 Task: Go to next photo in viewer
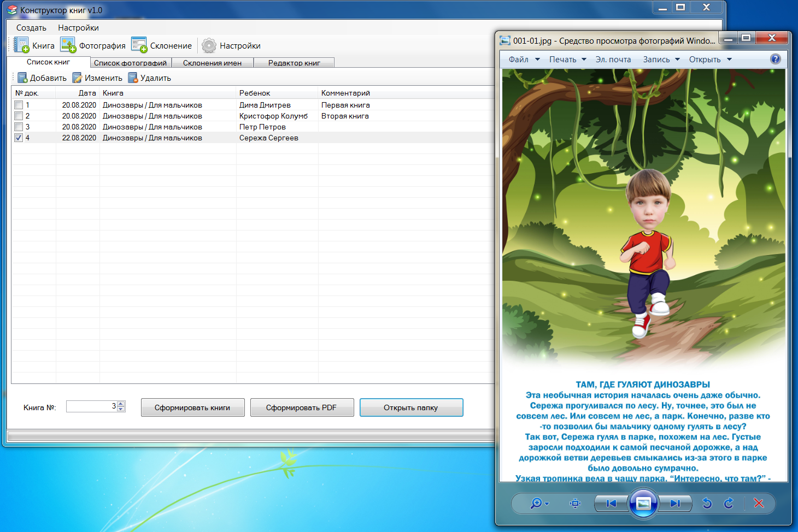(676, 503)
